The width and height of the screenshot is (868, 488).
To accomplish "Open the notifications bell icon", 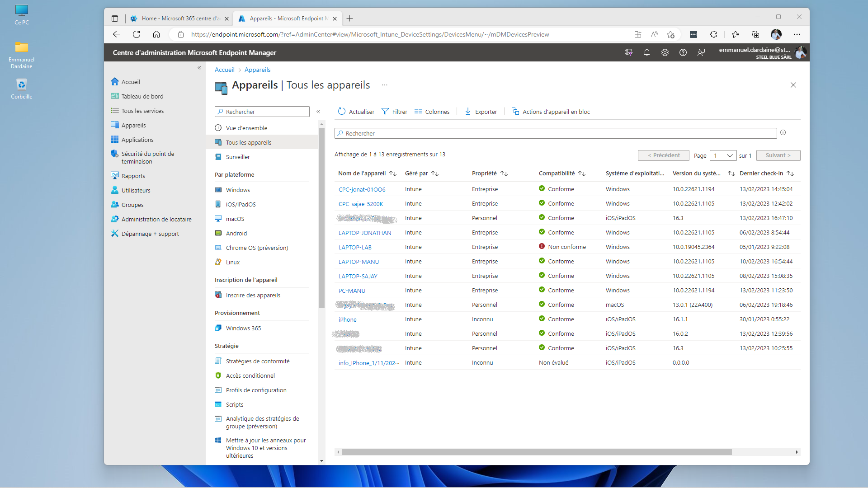I will (647, 52).
